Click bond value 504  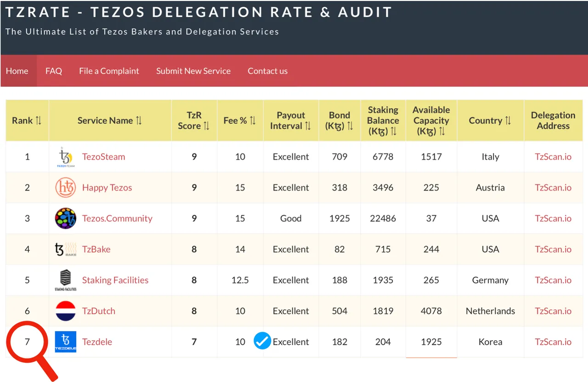[x=339, y=311]
